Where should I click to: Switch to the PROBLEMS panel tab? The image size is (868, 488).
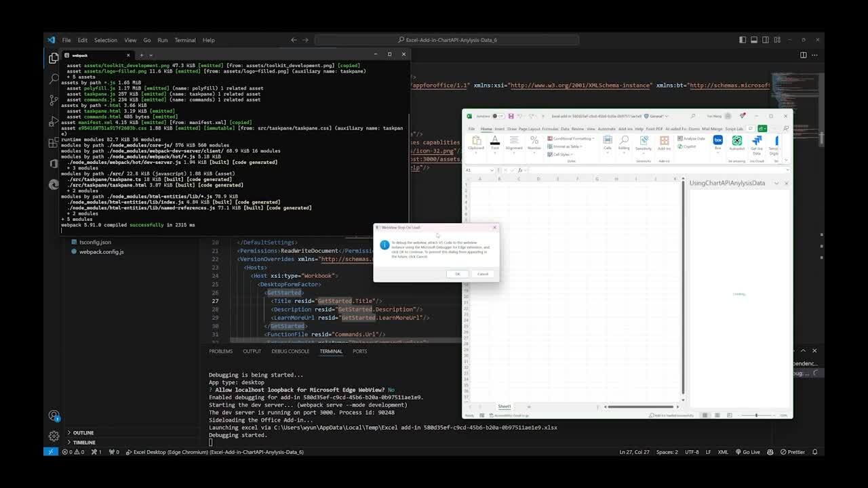pyautogui.click(x=220, y=351)
